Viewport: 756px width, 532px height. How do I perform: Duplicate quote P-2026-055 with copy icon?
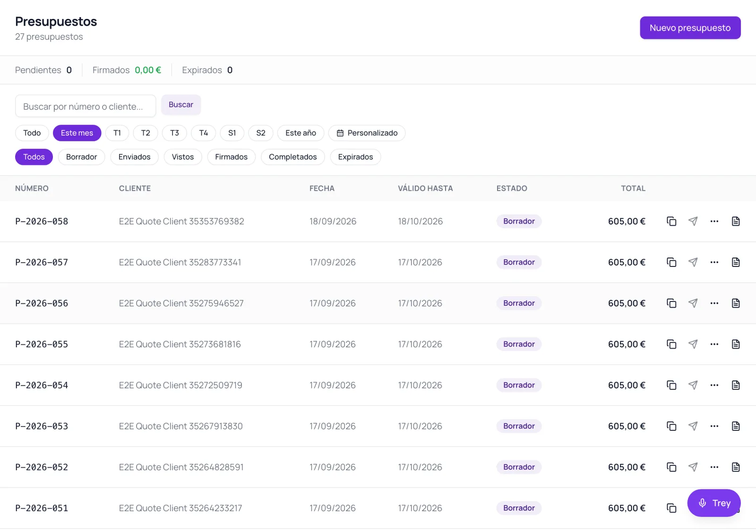671,344
